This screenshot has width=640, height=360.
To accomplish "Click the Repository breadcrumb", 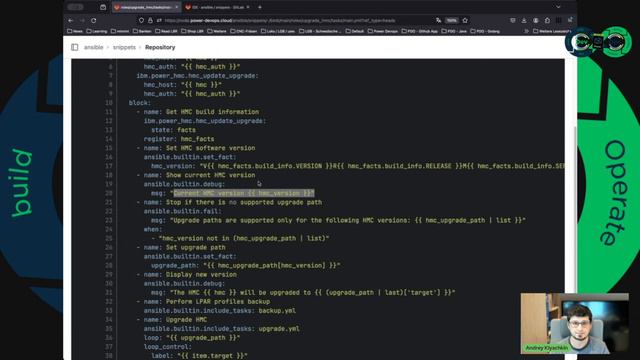I will point(160,47).
